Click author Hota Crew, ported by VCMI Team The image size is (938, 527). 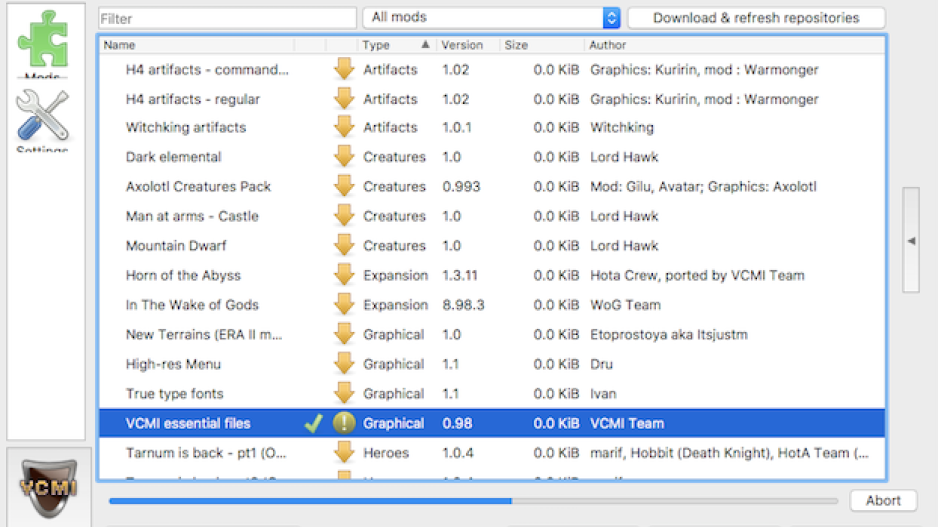(697, 275)
